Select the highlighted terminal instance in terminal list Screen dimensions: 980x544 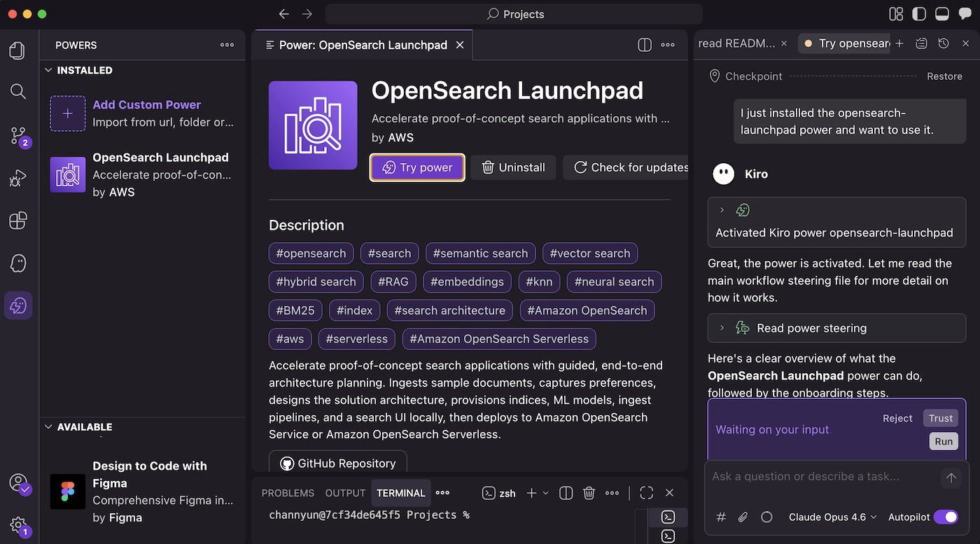668,517
